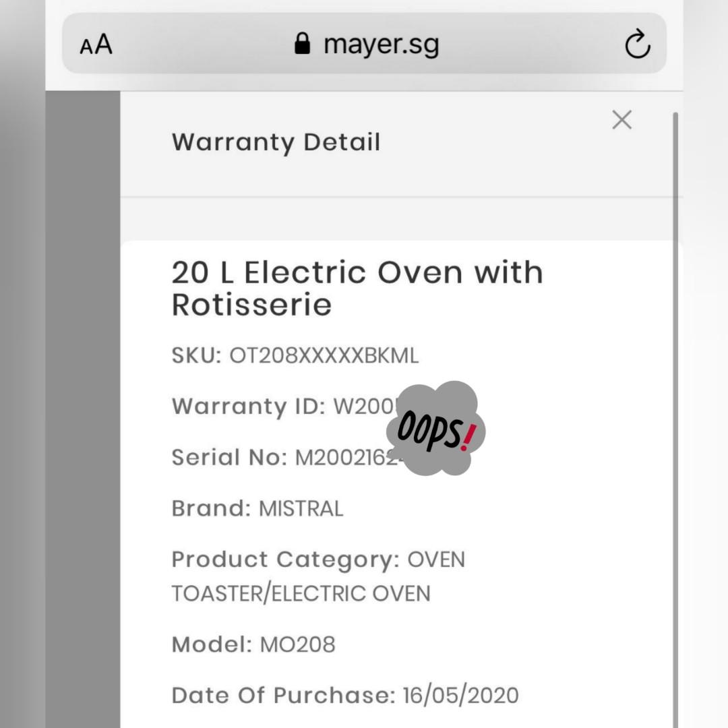728x728 pixels.
Task: Click the model number MO208
Action: 297,644
